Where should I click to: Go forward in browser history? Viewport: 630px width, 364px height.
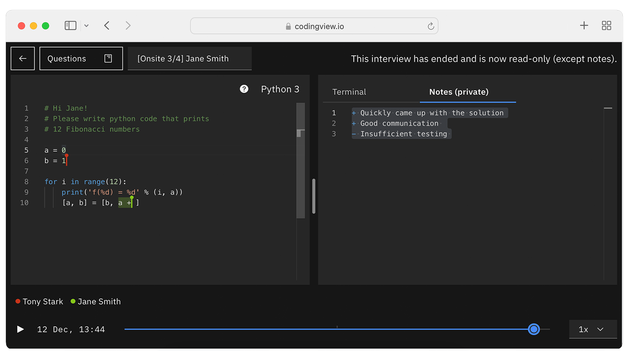pyautogui.click(x=128, y=26)
